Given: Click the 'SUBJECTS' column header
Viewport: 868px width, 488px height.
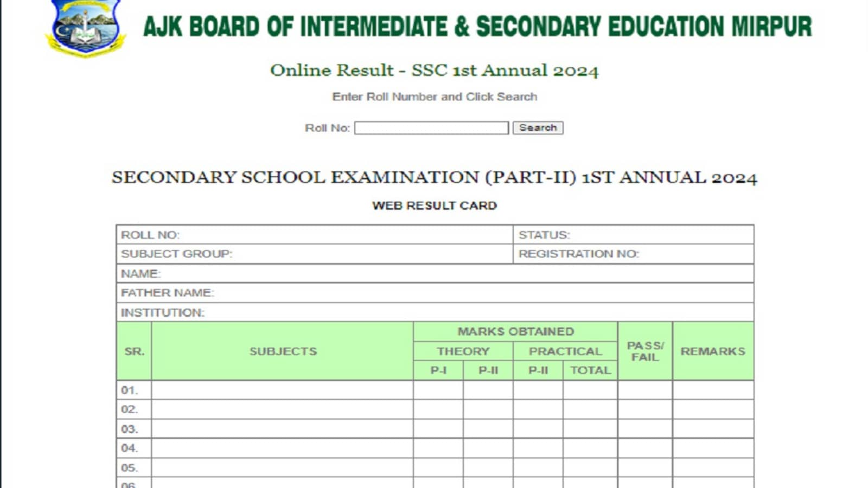Looking at the screenshot, I should pos(283,351).
